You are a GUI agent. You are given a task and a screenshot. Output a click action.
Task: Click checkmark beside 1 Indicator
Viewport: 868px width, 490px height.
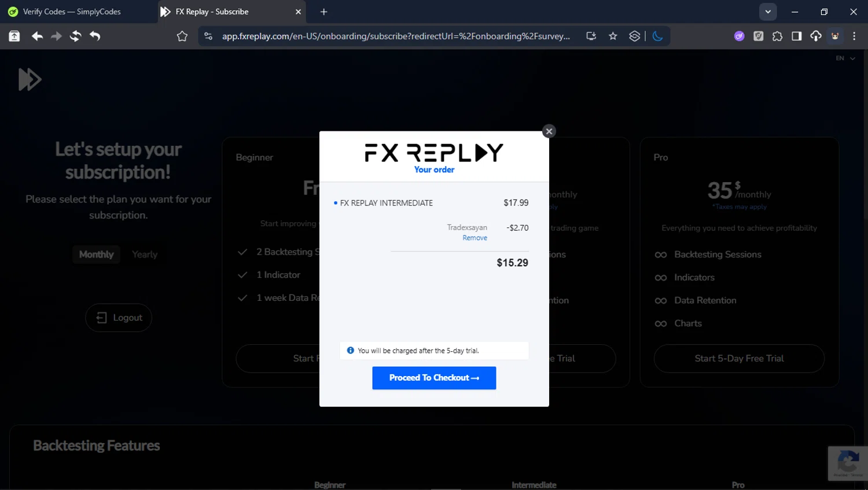click(242, 275)
